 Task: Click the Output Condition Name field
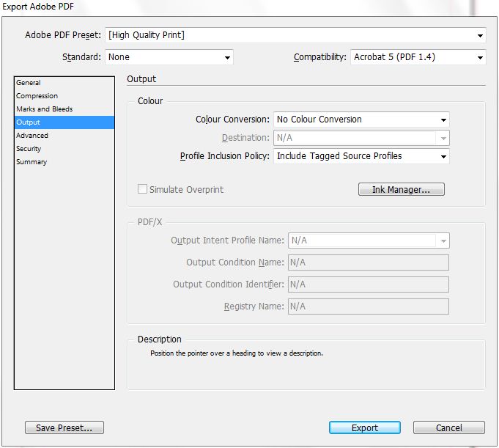(x=369, y=262)
